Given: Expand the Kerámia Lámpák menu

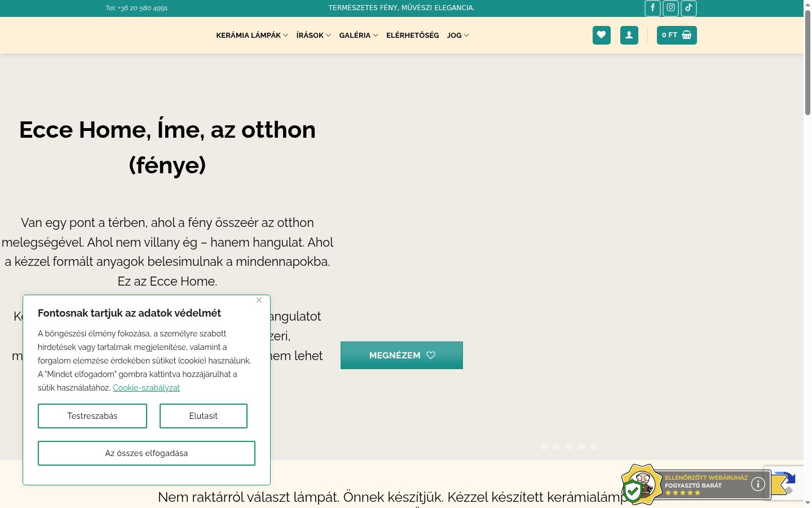Looking at the screenshot, I should point(252,35).
